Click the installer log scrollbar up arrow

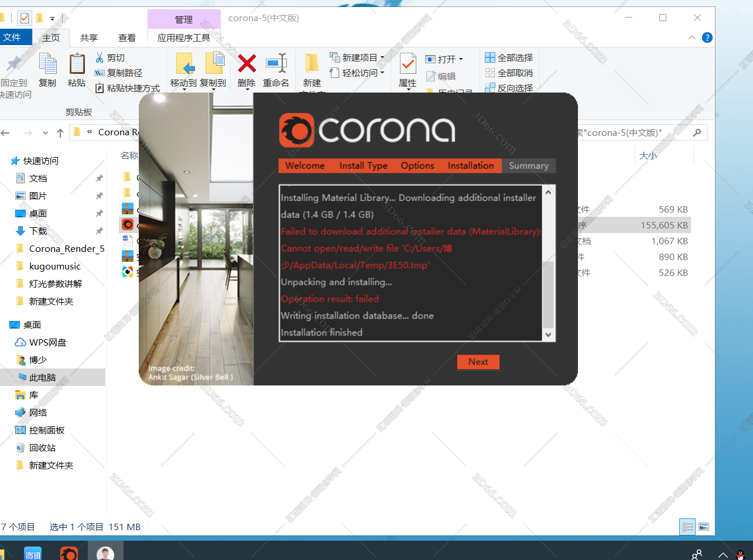(x=548, y=192)
